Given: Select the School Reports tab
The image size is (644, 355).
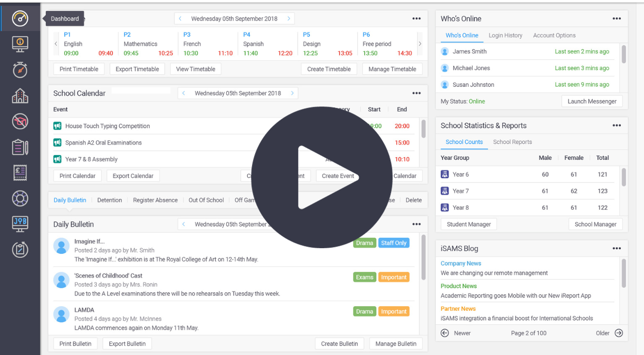Looking at the screenshot, I should pos(512,142).
